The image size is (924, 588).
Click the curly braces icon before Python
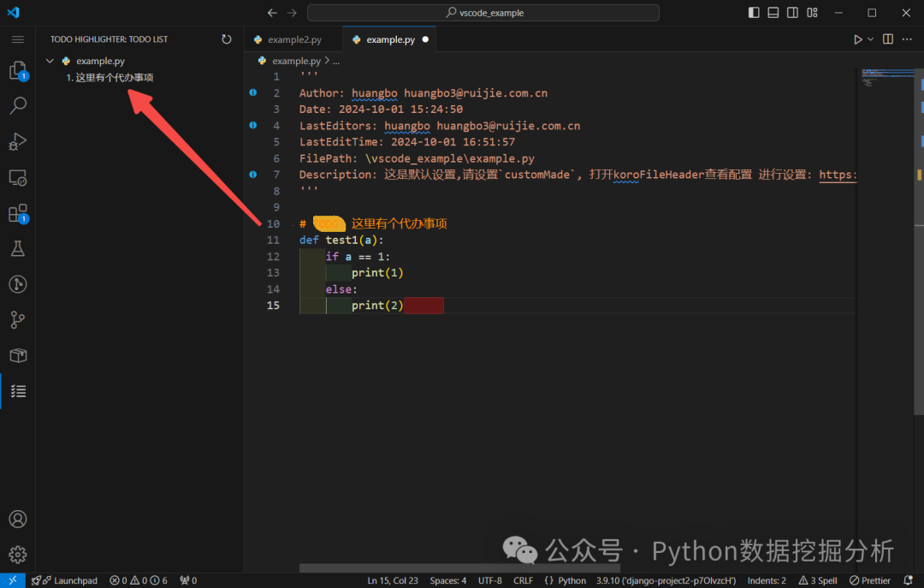pos(548,580)
